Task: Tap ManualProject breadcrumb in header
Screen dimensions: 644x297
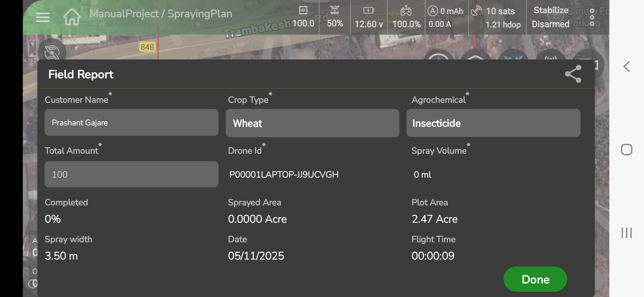Action: tap(124, 14)
